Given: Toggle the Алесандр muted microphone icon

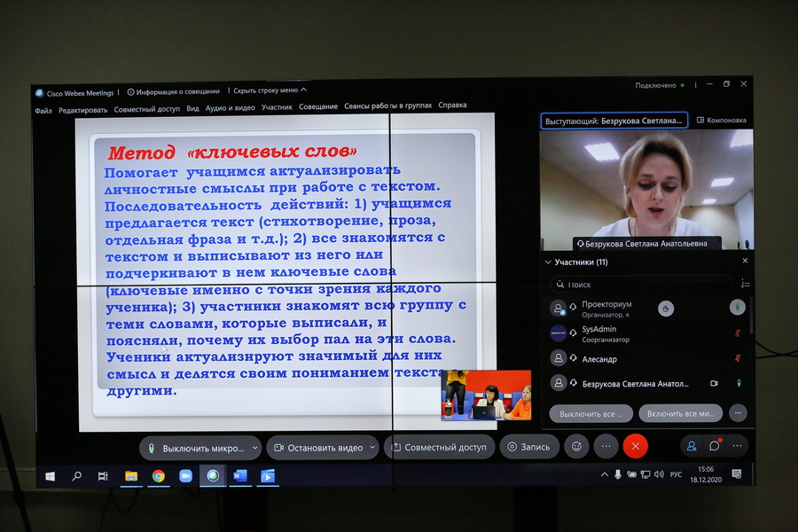Looking at the screenshot, I should point(737,359).
